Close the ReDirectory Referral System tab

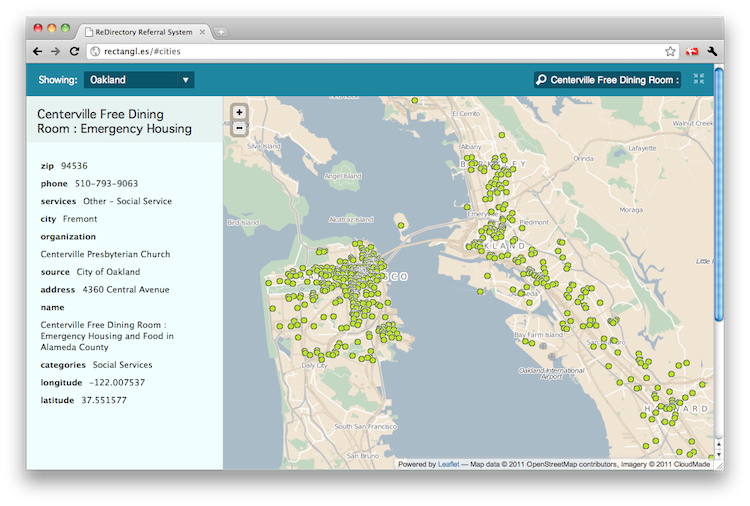[202, 32]
